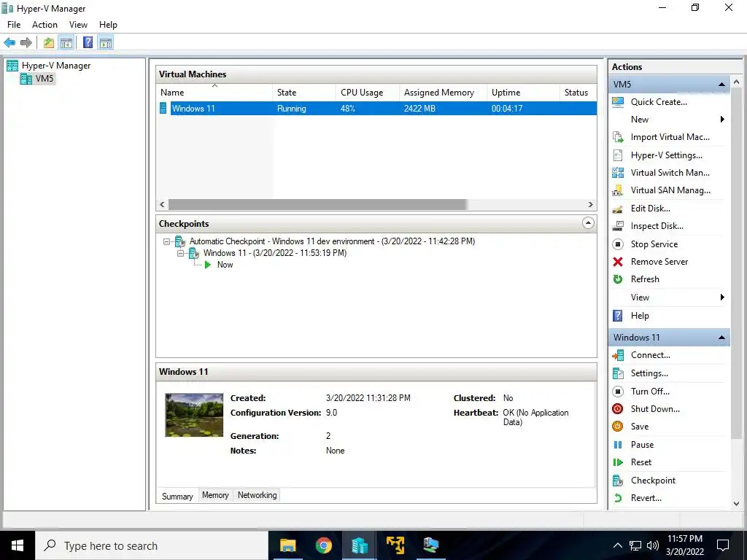
Task: Open notification center in system tray
Action: (723, 545)
